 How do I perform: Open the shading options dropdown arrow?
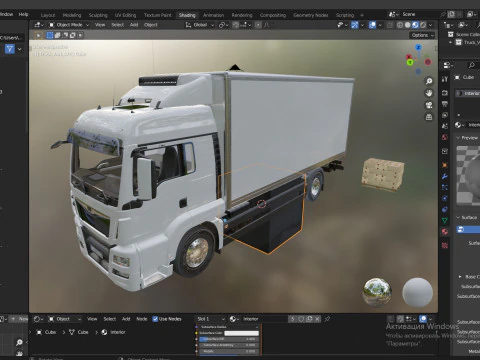(x=431, y=25)
